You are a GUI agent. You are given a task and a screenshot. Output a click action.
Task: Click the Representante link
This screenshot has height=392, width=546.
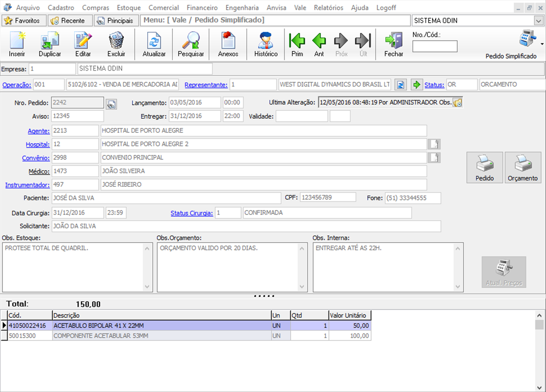click(x=206, y=85)
